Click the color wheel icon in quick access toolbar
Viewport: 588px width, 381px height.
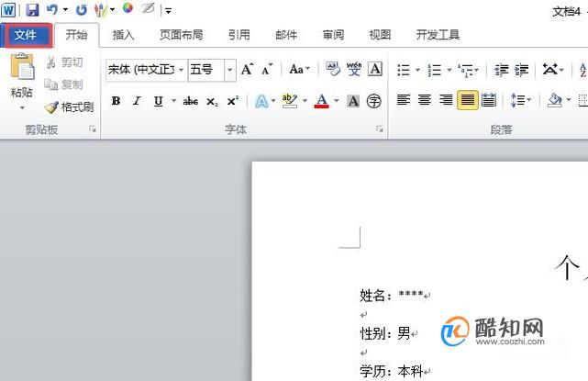[128, 8]
